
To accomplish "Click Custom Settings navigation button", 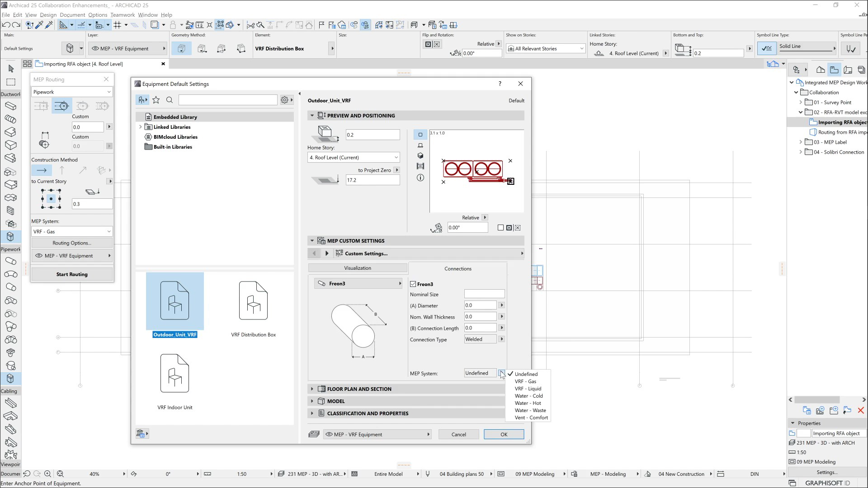I will pyautogui.click(x=428, y=253).
